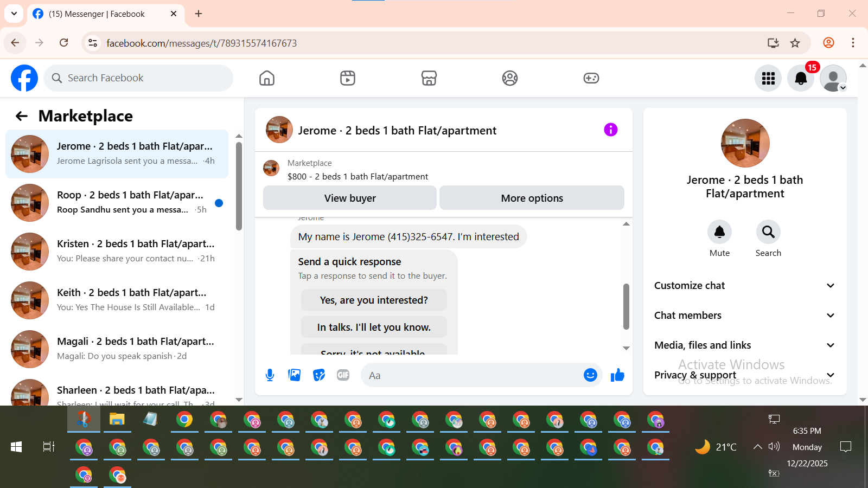Open the Video tab icon
The height and width of the screenshot is (488, 868).
click(348, 78)
